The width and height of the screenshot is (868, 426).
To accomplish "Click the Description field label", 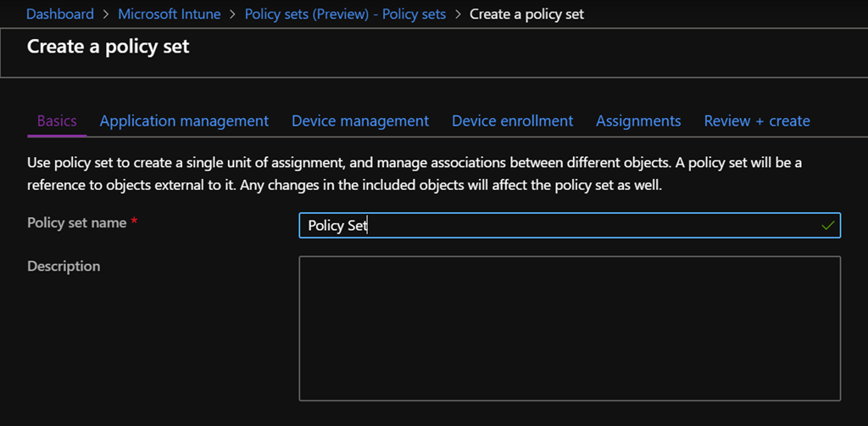I will (x=64, y=266).
